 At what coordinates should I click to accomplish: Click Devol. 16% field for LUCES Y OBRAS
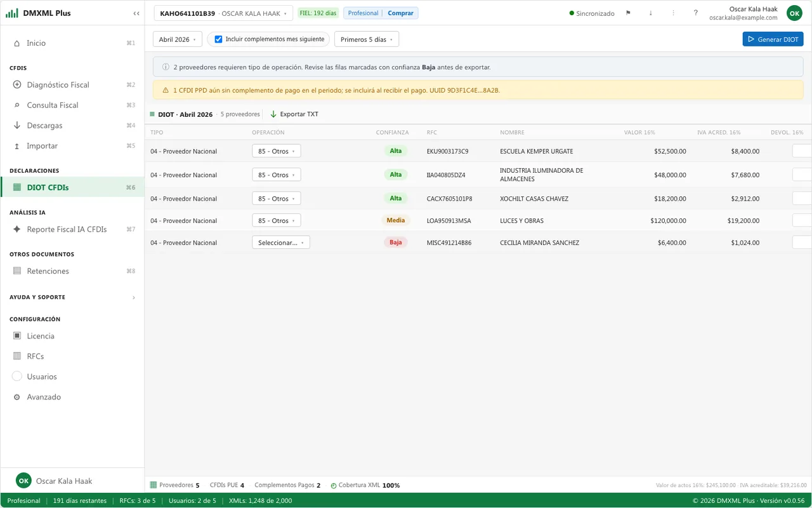click(802, 221)
